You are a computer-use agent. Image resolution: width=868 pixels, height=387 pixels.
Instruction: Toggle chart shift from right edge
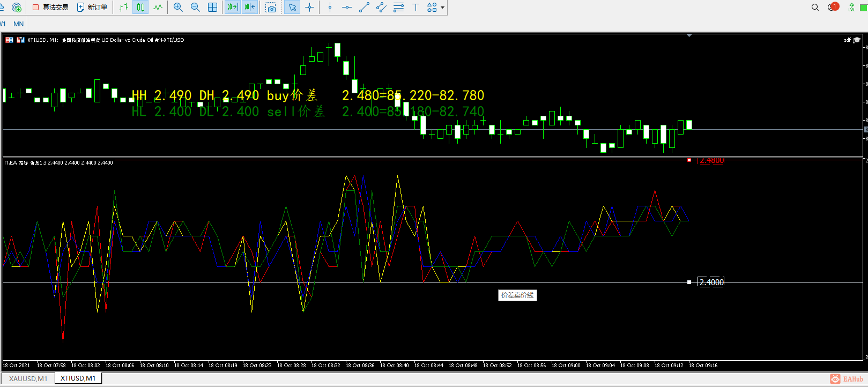click(x=249, y=8)
